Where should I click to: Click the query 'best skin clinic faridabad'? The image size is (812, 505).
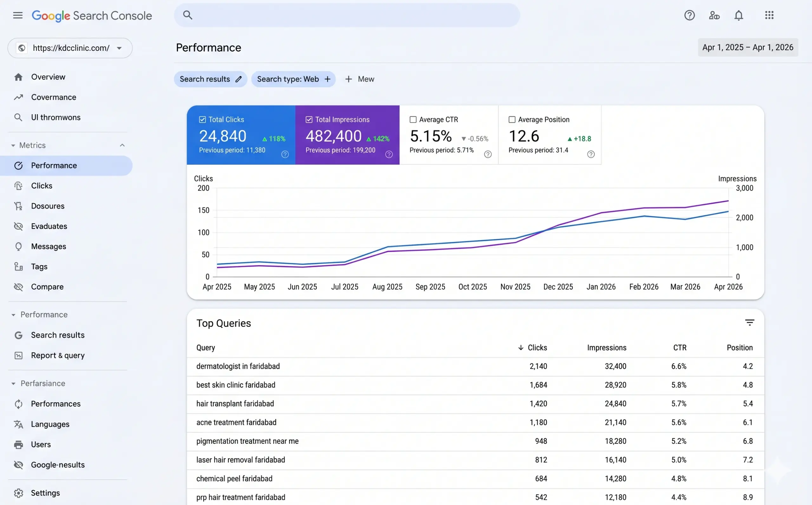coord(236,385)
